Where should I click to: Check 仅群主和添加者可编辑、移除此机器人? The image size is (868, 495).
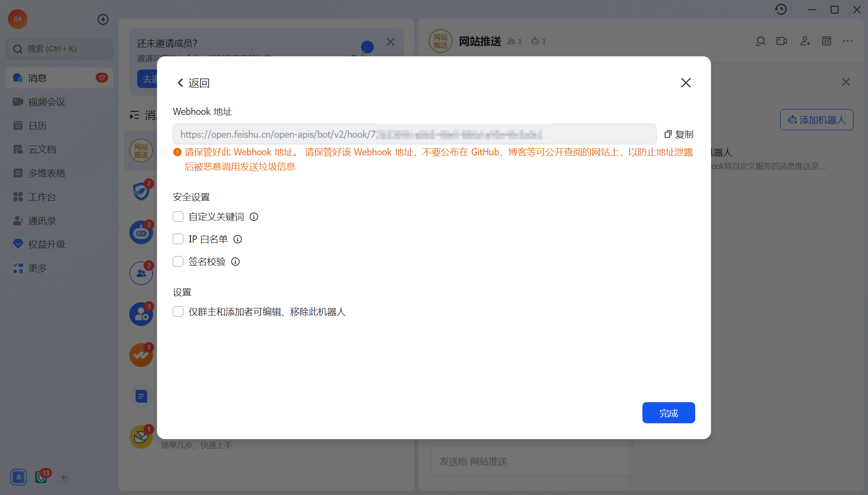178,312
